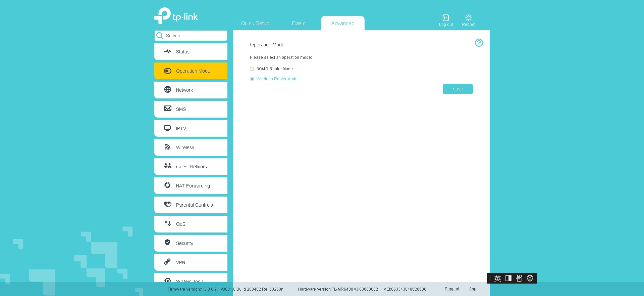644x296 pixels.
Task: Select Wireless Router Mode radio button
Action: point(252,79)
